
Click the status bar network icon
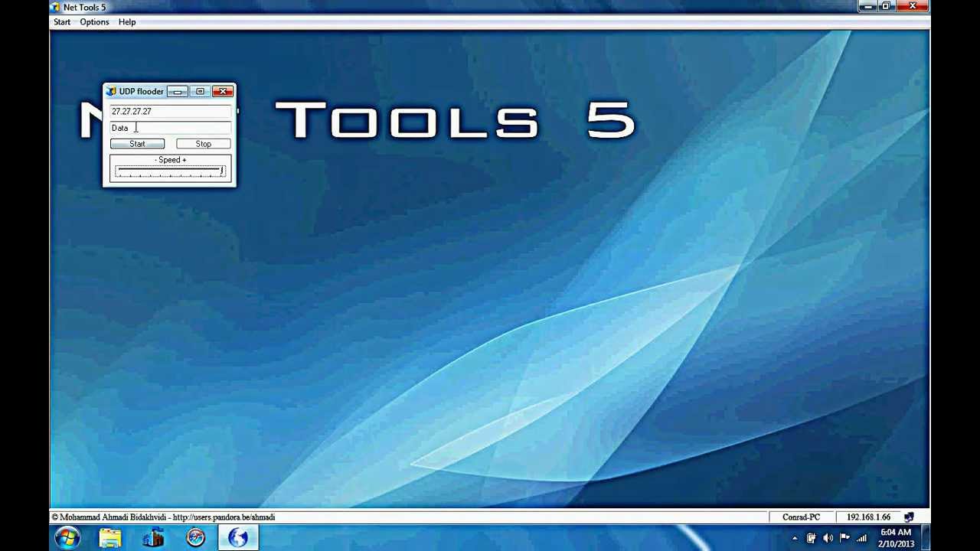(x=909, y=517)
